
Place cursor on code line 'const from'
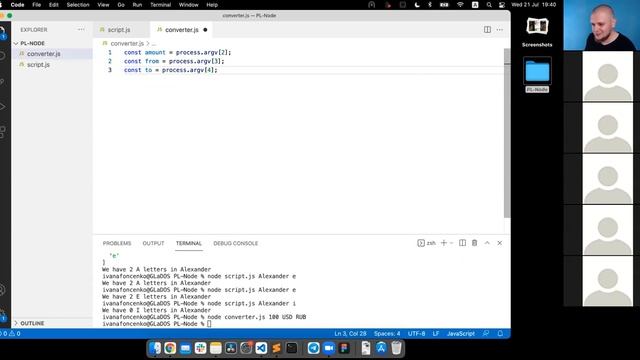[174, 61]
